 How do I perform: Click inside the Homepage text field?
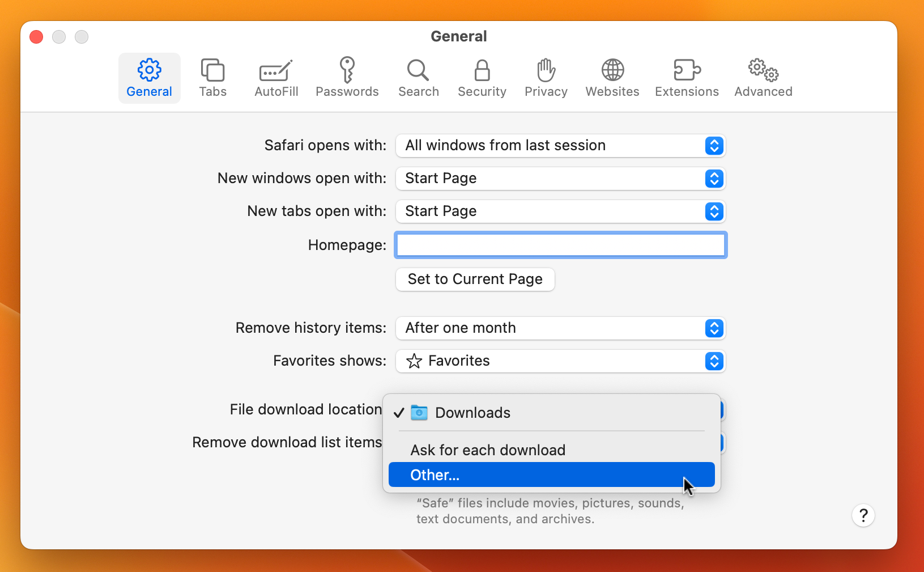click(560, 245)
